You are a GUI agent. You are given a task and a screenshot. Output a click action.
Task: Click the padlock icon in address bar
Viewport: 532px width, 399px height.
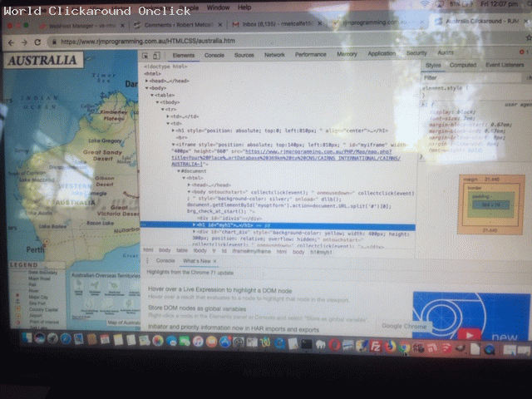pos(54,42)
